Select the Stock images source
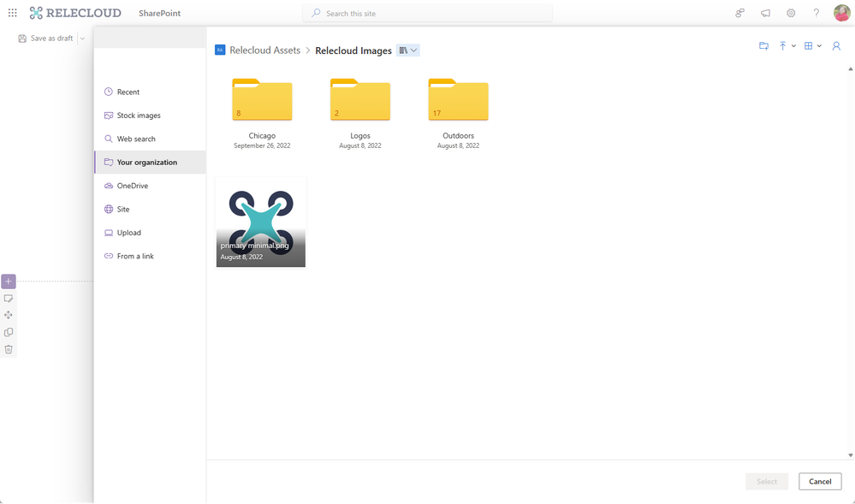Viewport: 855px width, 504px height. [x=150, y=116]
